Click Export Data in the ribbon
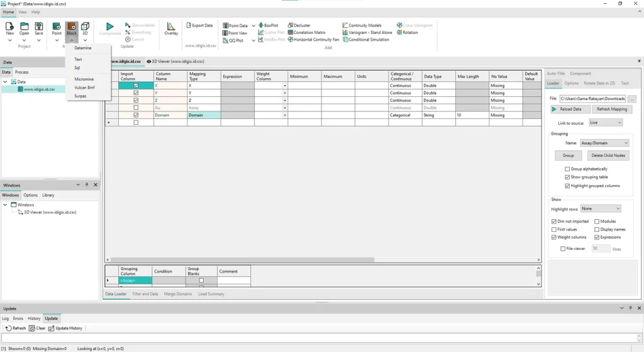The height and width of the screenshot is (352, 644). [x=199, y=25]
